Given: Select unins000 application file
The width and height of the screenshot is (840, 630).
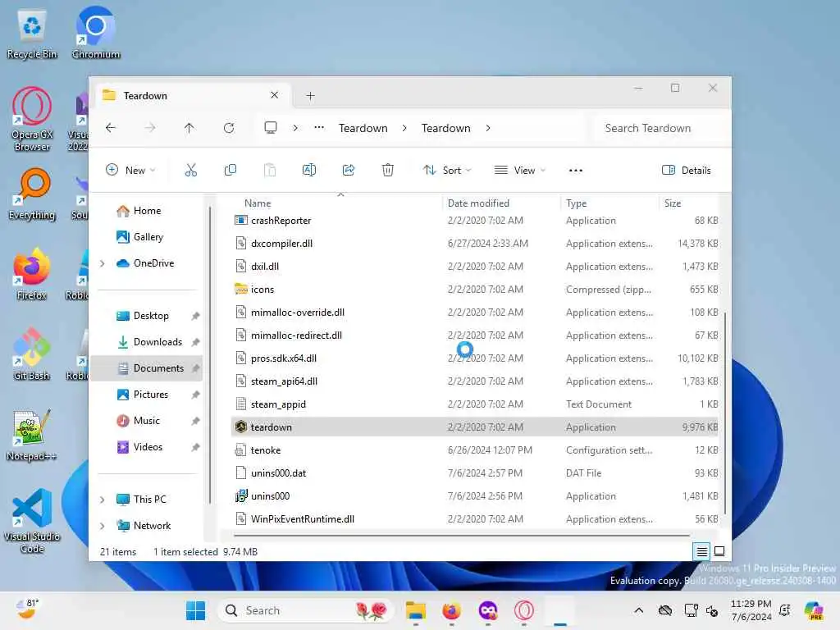Looking at the screenshot, I should click(x=476, y=496).
